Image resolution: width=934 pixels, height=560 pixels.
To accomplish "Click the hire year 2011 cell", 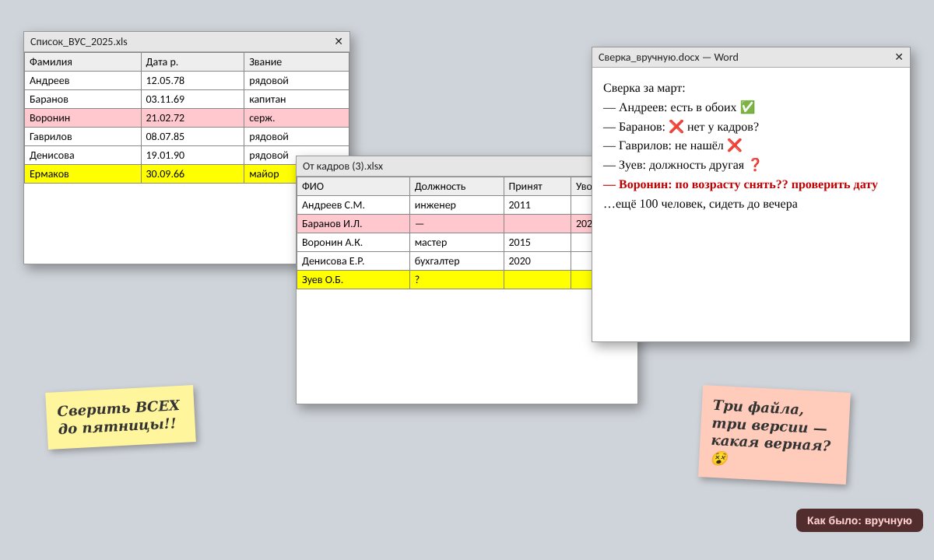I will [537, 205].
